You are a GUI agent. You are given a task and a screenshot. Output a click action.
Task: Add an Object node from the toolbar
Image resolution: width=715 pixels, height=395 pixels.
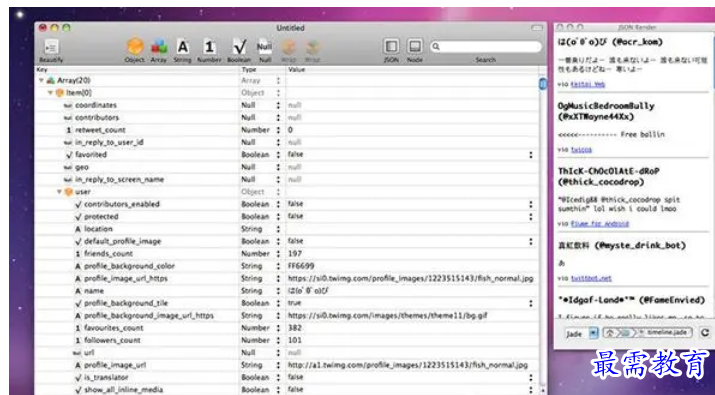135,47
